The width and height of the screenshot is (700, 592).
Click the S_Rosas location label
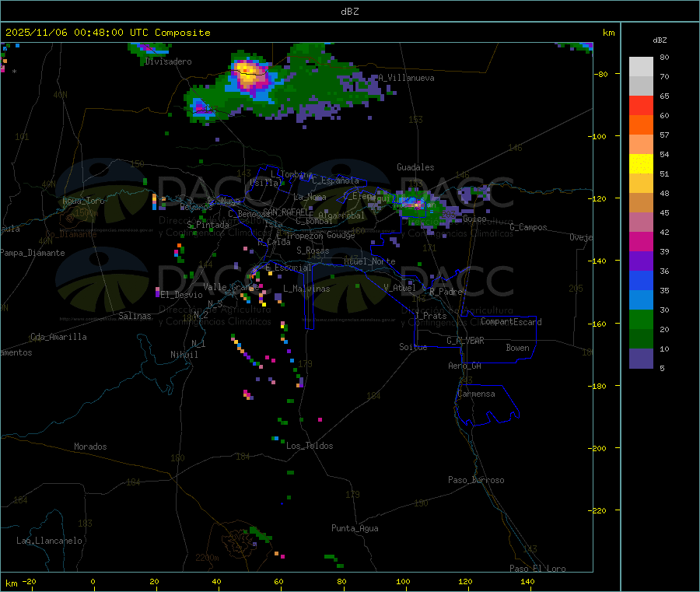(313, 250)
